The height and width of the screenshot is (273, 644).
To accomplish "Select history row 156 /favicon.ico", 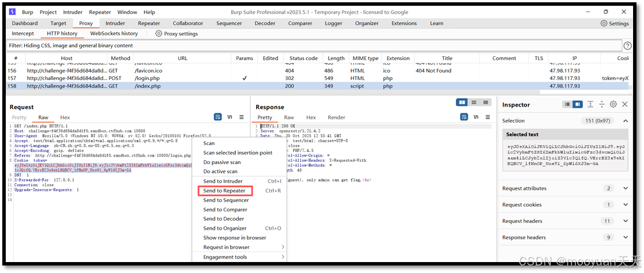I will tap(318, 71).
